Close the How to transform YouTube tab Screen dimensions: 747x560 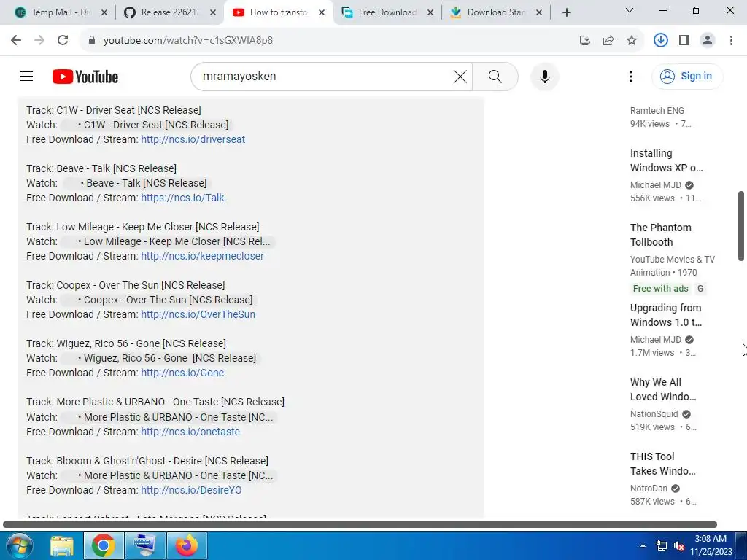(x=322, y=12)
